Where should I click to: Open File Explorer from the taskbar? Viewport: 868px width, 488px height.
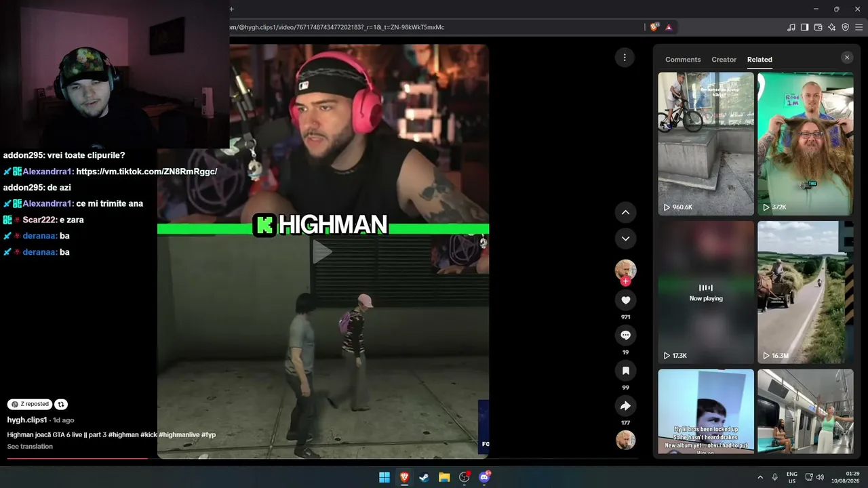coord(444,477)
